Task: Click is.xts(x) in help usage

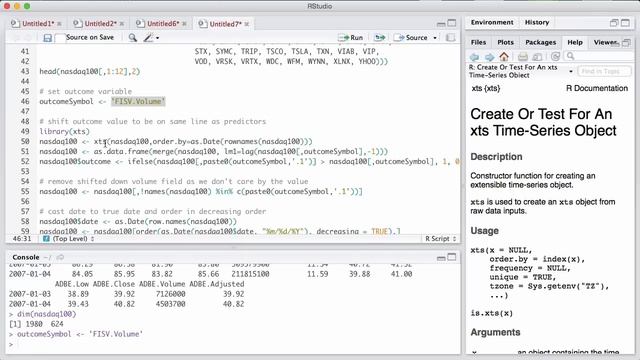Action: [491, 313]
